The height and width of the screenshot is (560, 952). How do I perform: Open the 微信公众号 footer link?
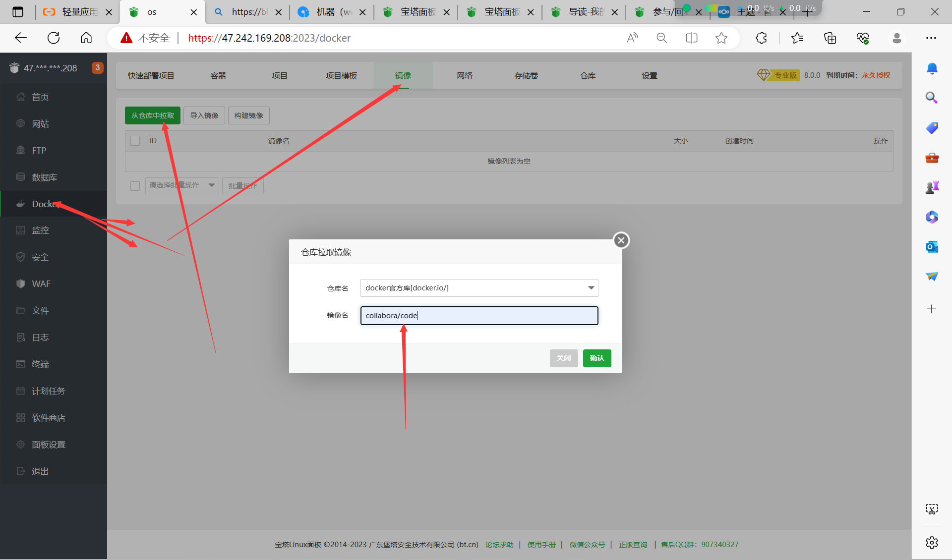587,545
